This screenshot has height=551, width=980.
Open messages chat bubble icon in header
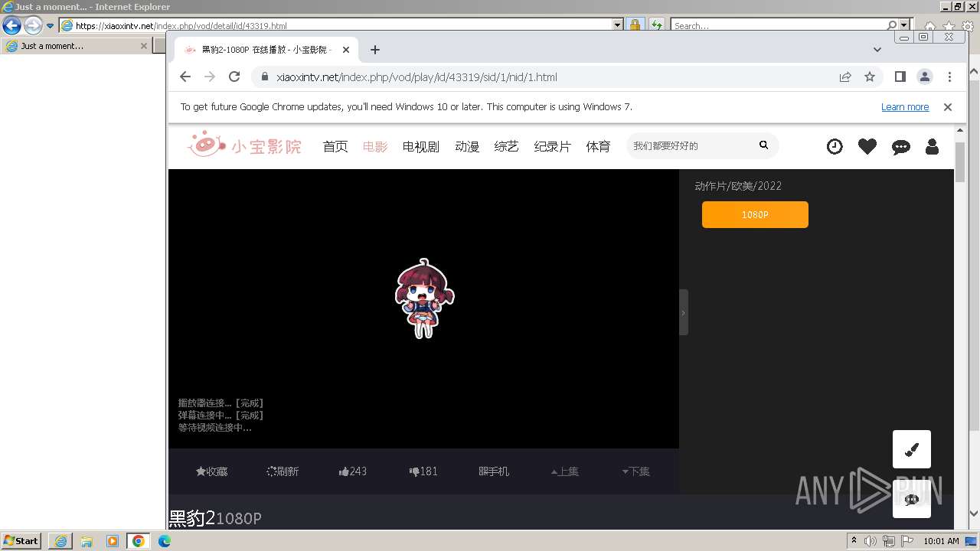point(901,147)
